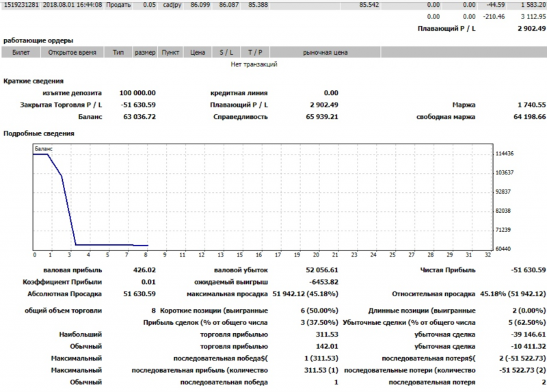The height and width of the screenshot is (392, 547).
Task: Click the profit factor value 0.01
Action: 148,282
